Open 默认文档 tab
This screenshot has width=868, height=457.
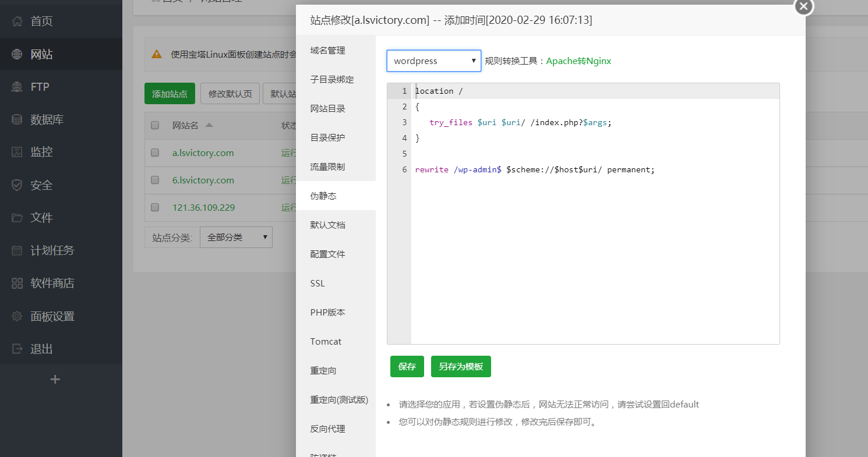336,225
